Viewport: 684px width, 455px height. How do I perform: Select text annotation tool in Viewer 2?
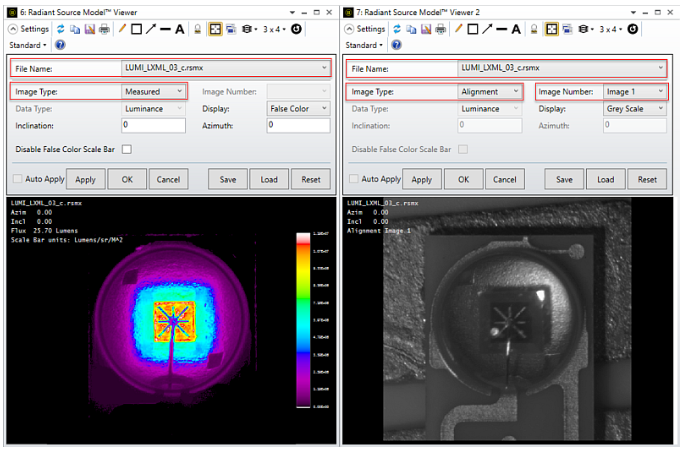point(515,29)
